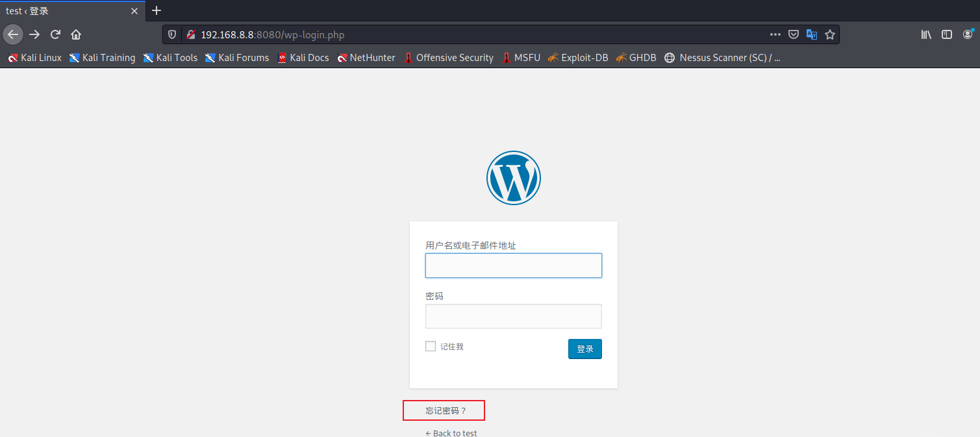Image resolution: width=980 pixels, height=437 pixels.
Task: Open the Offensive Security bookmark
Action: coord(448,58)
